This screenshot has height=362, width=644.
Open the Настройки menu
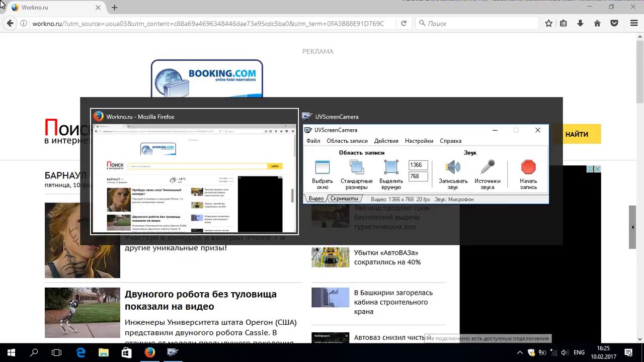click(x=419, y=141)
